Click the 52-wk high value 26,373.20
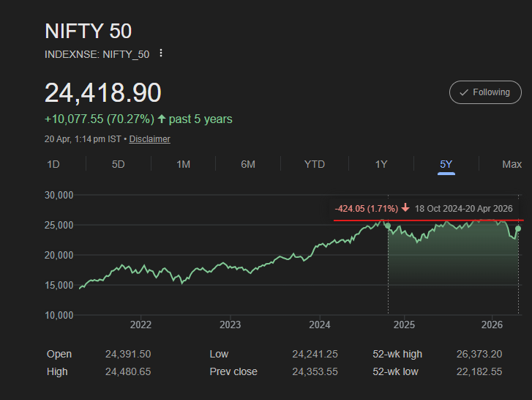Screen dimensions: 532x400 point(479,354)
